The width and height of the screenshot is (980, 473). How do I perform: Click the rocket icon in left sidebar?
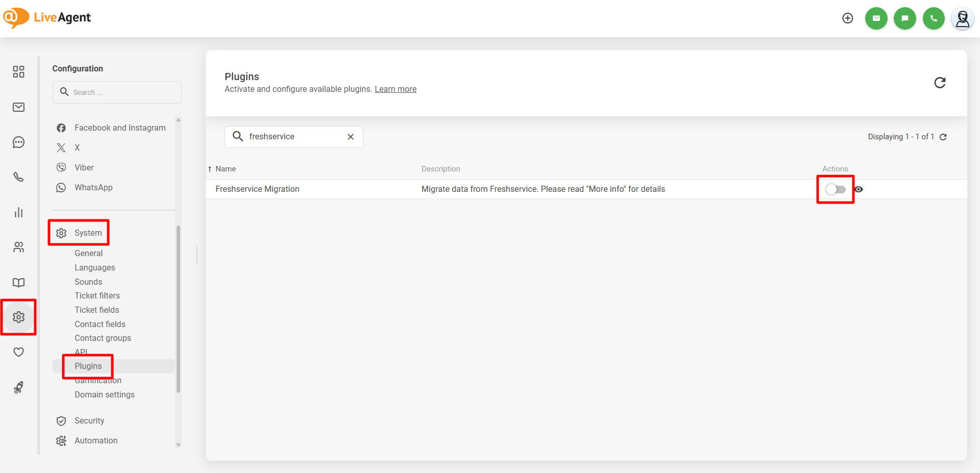click(18, 388)
